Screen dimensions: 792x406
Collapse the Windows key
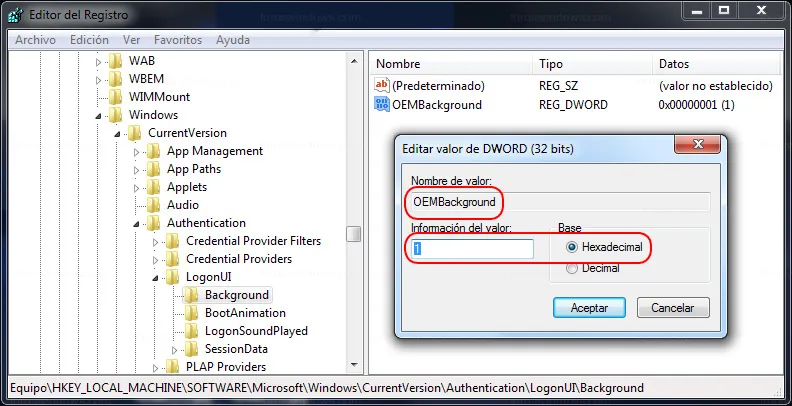coord(98,116)
